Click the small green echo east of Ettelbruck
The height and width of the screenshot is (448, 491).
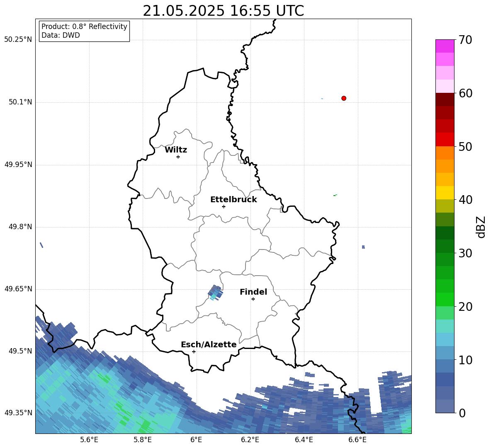335,195
